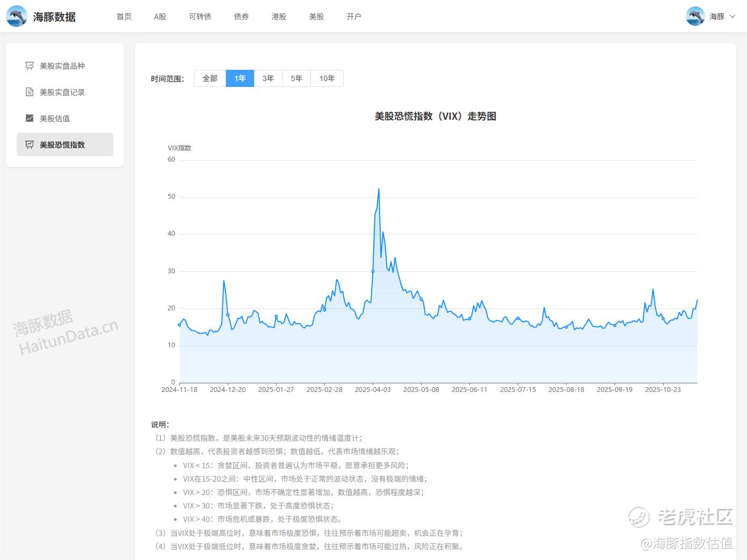Switch to the 债券 menu

242,17
